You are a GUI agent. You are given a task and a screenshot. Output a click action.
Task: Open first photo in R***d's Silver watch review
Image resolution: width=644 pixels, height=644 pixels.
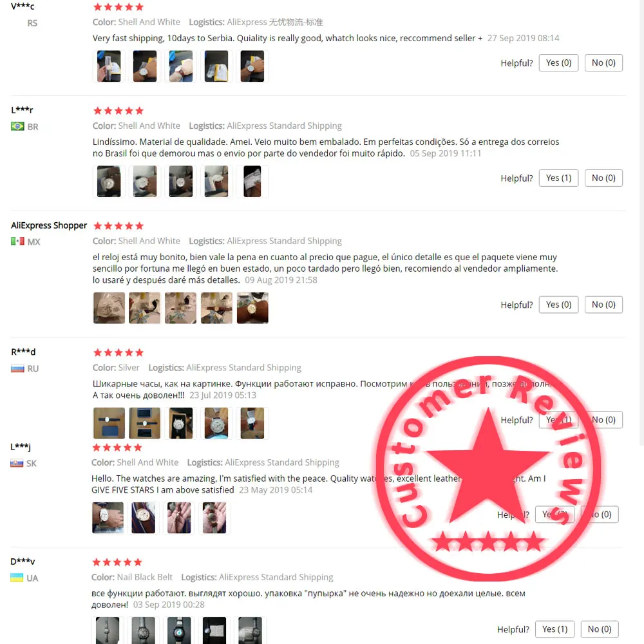click(x=109, y=423)
